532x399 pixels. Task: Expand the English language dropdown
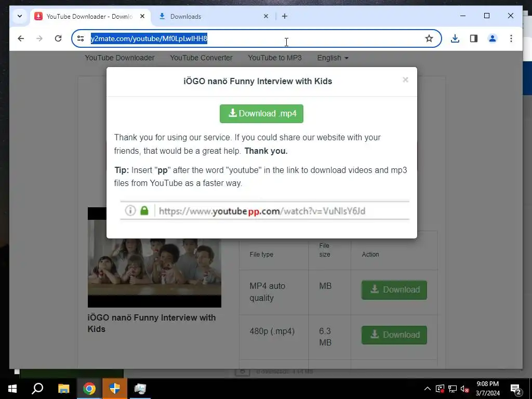(333, 58)
